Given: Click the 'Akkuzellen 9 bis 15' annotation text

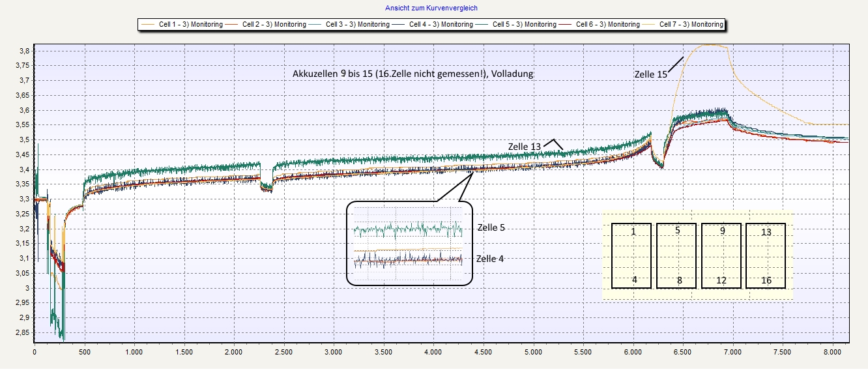Looking at the screenshot, I should 413,74.
